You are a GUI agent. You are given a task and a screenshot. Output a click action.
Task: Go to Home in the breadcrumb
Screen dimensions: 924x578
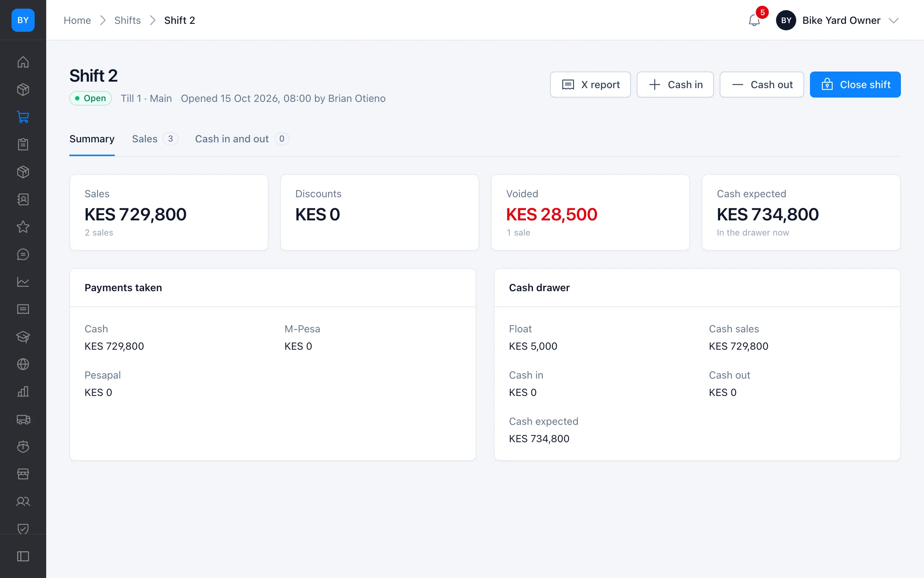[x=77, y=20]
